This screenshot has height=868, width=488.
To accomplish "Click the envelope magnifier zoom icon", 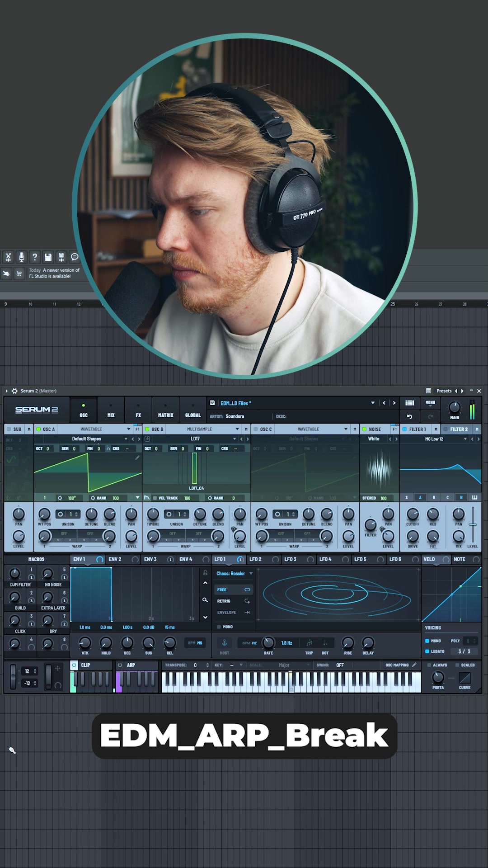I will pyautogui.click(x=205, y=600).
